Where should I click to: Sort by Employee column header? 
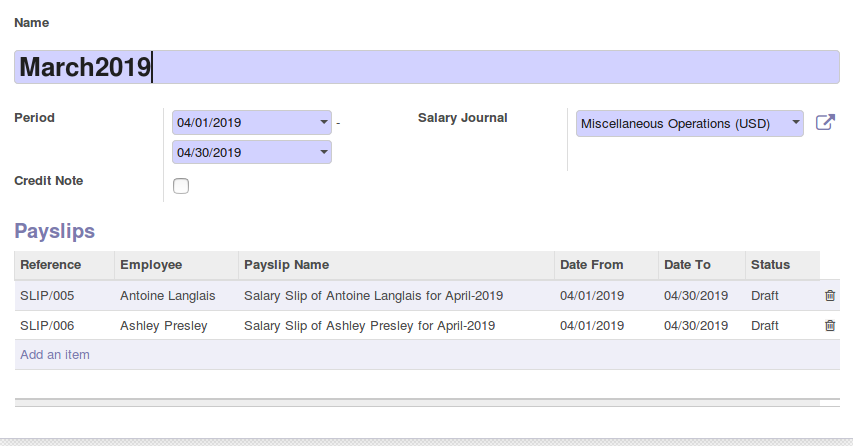[151, 265]
